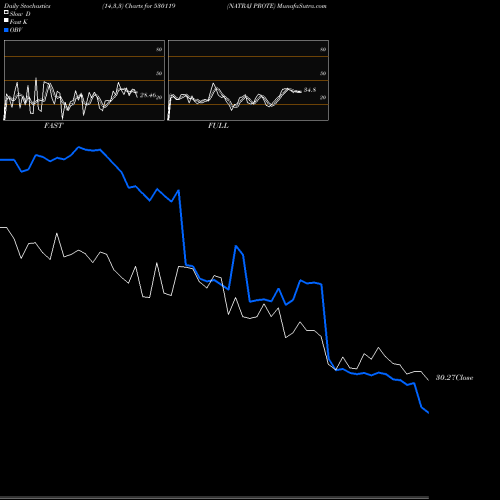Click the 80 level label in FULL chart
This screenshot has height=500, width=500.
[323, 49]
